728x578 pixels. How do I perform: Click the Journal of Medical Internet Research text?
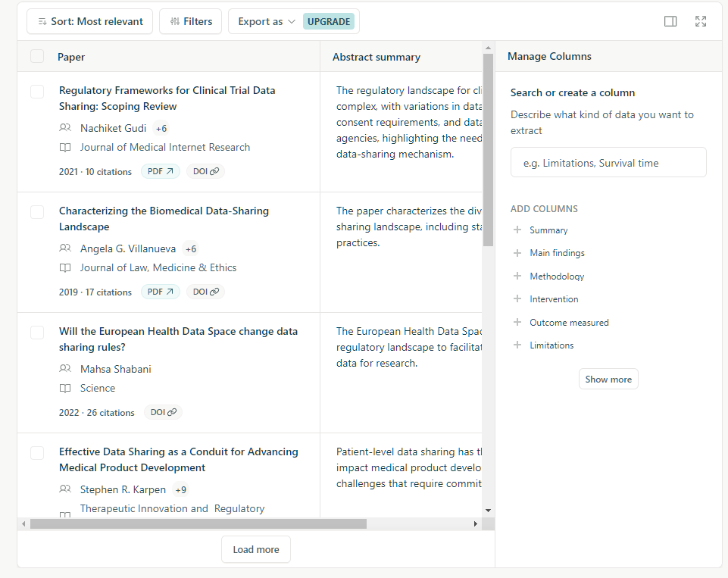165,147
